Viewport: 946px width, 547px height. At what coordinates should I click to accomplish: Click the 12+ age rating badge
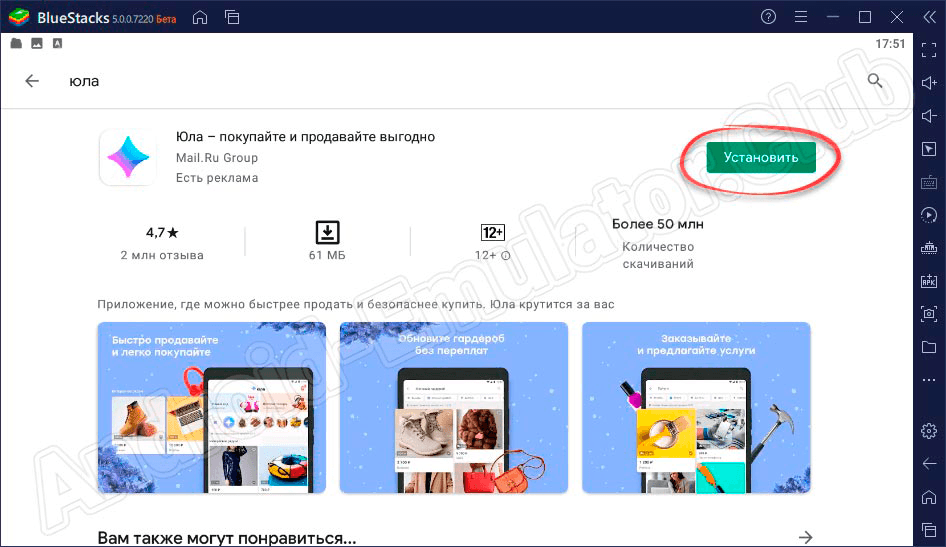[x=493, y=232]
